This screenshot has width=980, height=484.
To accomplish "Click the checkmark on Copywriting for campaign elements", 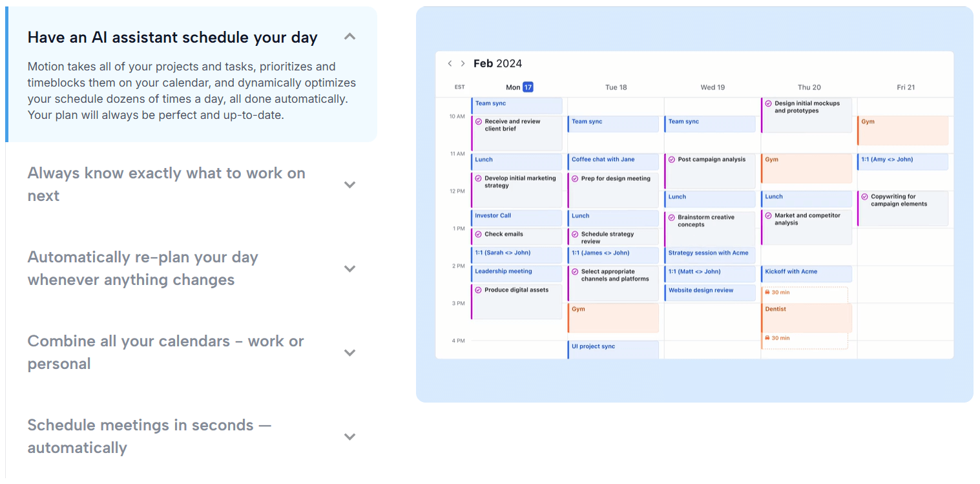I will [864, 197].
